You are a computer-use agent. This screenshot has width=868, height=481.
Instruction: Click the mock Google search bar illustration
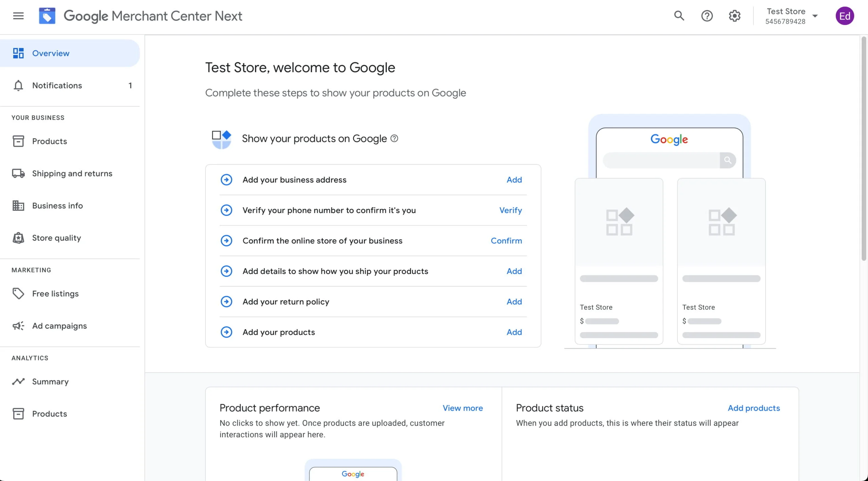click(x=669, y=160)
